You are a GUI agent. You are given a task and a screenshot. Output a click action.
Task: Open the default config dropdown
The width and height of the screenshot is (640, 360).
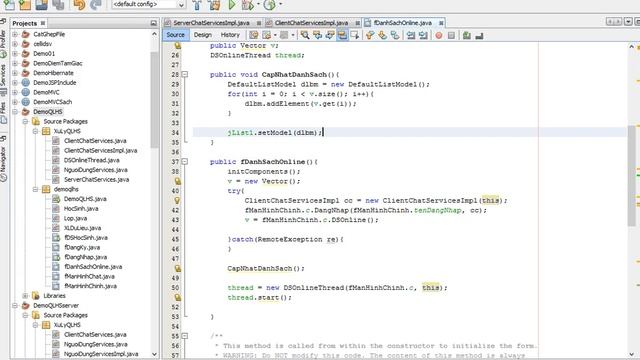[x=181, y=4]
